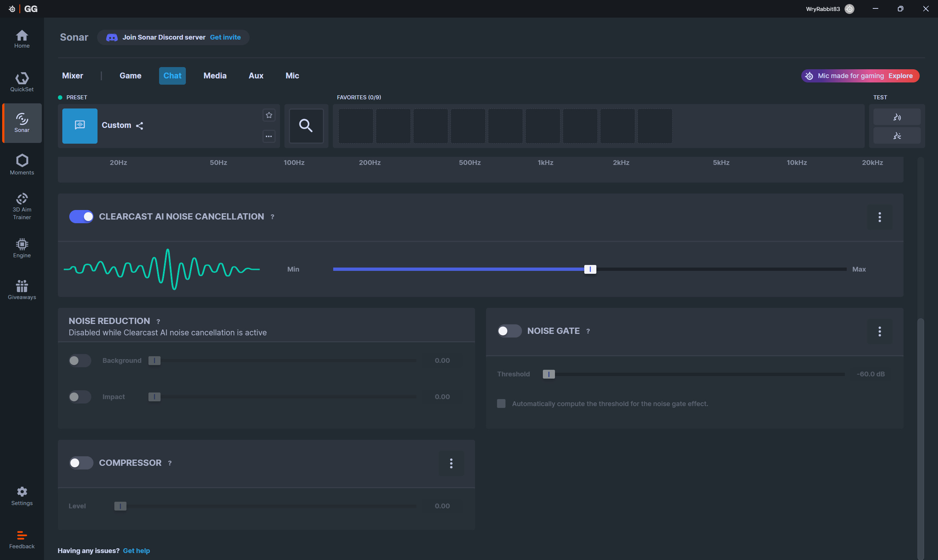
Task: Click the Background noise reduction slider handle
Action: 154,361
